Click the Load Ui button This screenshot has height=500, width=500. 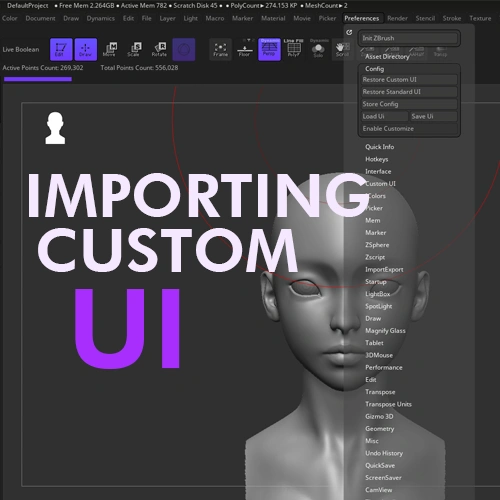384,116
